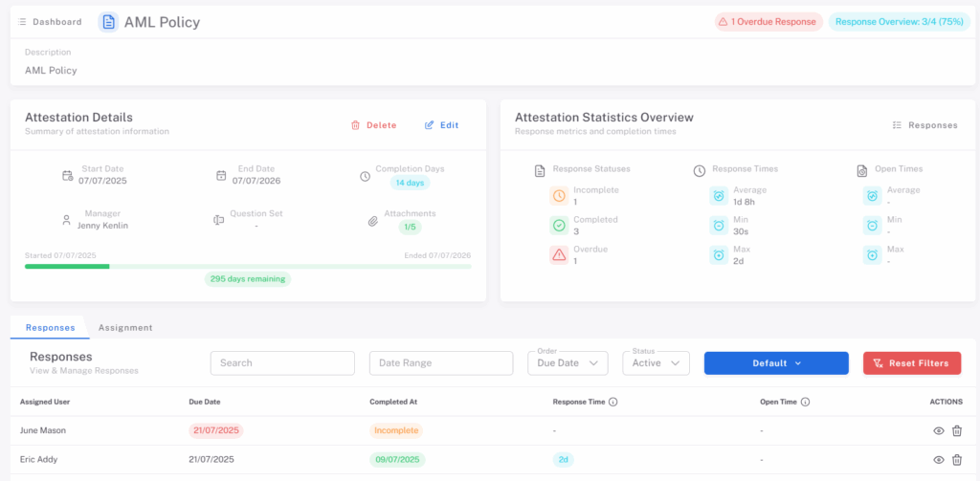This screenshot has width=980, height=481.
Task: Click the 1 Overdue Response badge
Action: [x=768, y=22]
